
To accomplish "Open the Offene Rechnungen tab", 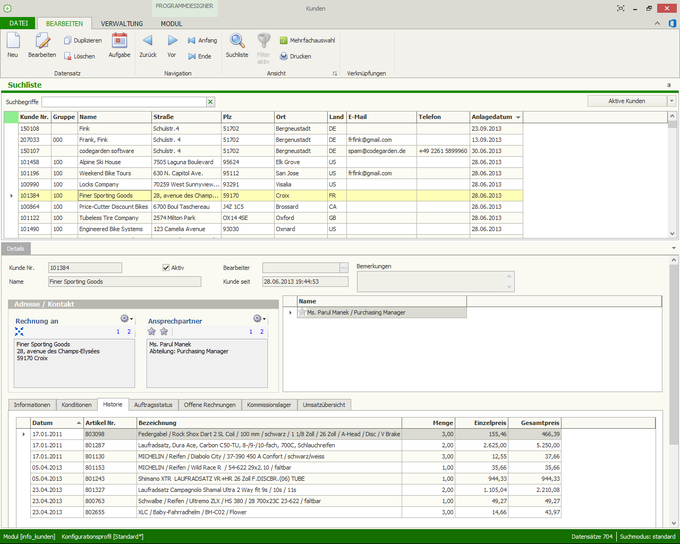I will 212,404.
